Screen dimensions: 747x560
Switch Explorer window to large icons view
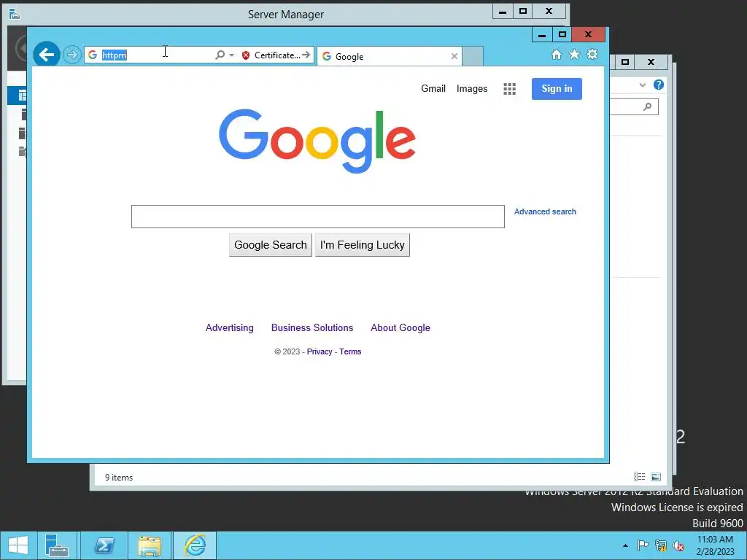[x=656, y=477]
